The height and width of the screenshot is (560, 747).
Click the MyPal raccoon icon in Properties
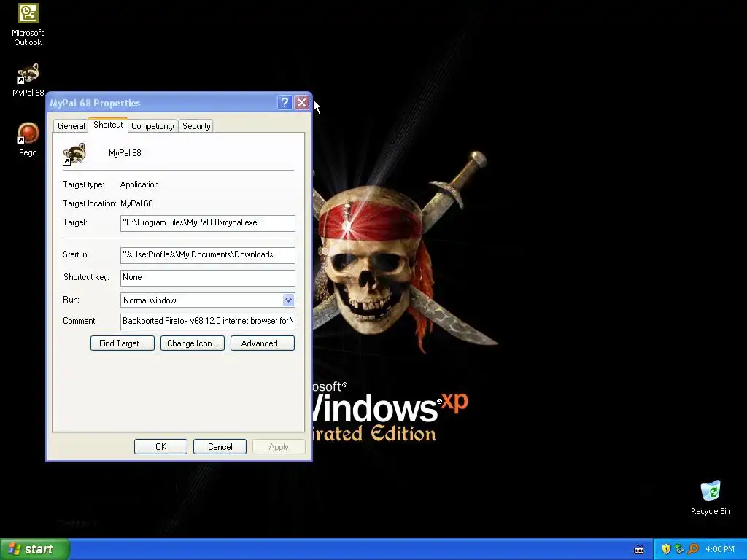(x=74, y=153)
